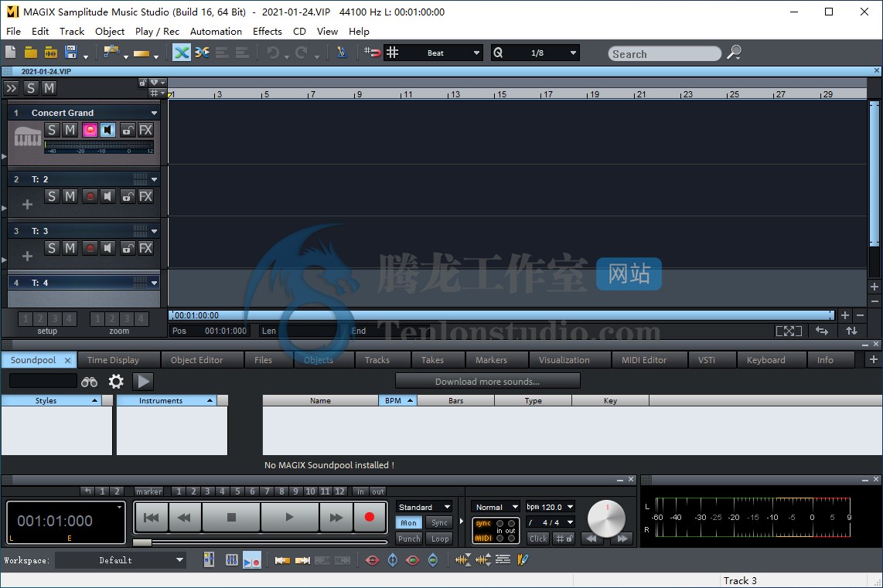
Task: Mute the Concert Grand track
Action: click(70, 131)
